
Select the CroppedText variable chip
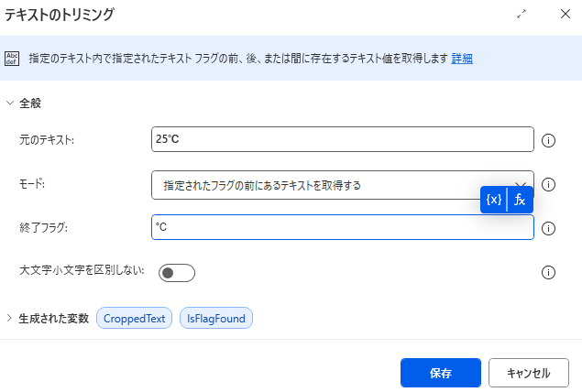pos(134,318)
